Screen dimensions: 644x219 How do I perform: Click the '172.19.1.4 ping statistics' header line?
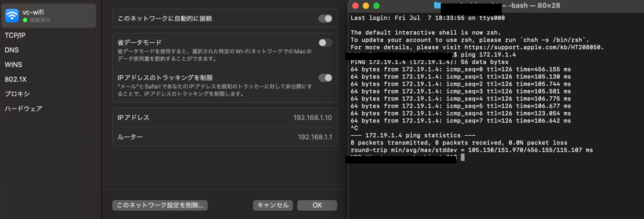coord(413,135)
